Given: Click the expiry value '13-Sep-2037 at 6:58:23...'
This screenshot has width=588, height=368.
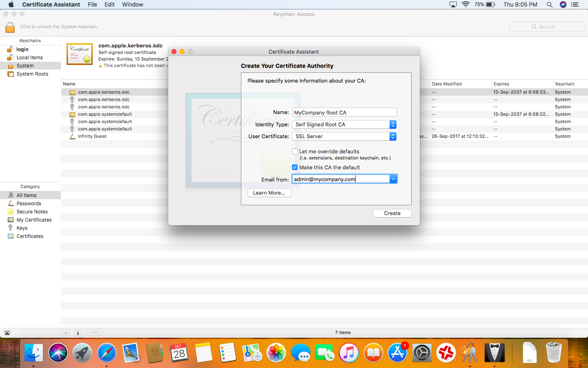Looking at the screenshot, I should point(521,92).
